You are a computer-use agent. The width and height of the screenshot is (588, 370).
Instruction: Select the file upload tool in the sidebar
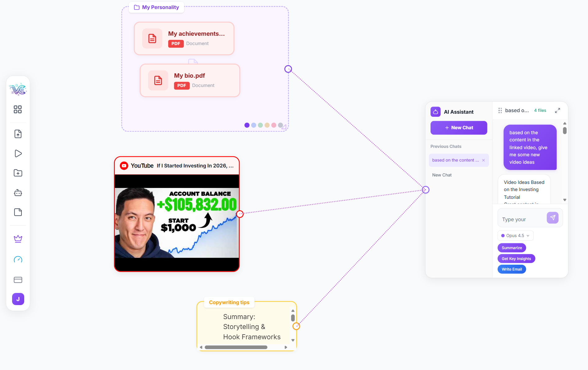tap(18, 134)
